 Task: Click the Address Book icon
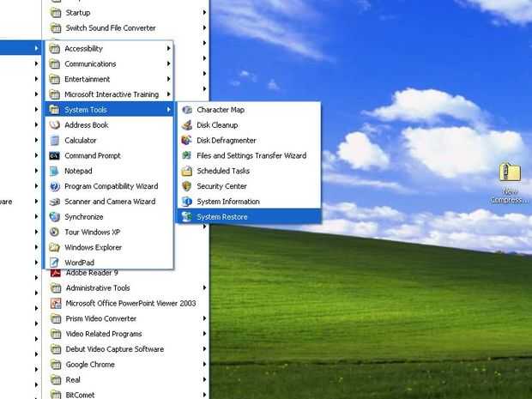[55, 125]
